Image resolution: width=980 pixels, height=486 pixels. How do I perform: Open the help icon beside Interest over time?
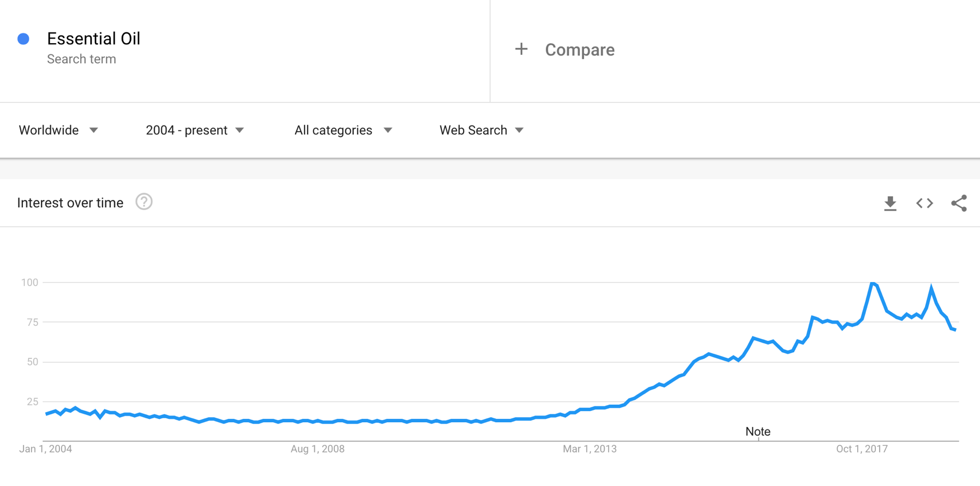144,202
